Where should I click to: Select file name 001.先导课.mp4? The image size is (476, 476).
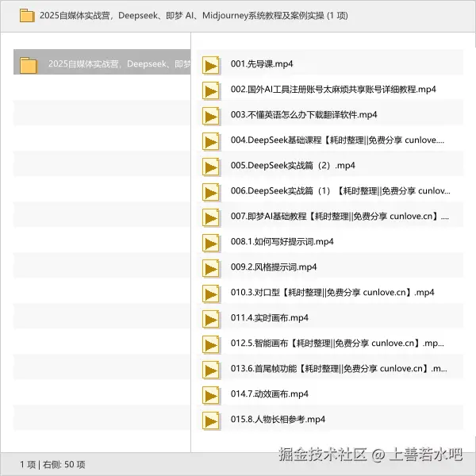click(x=262, y=63)
